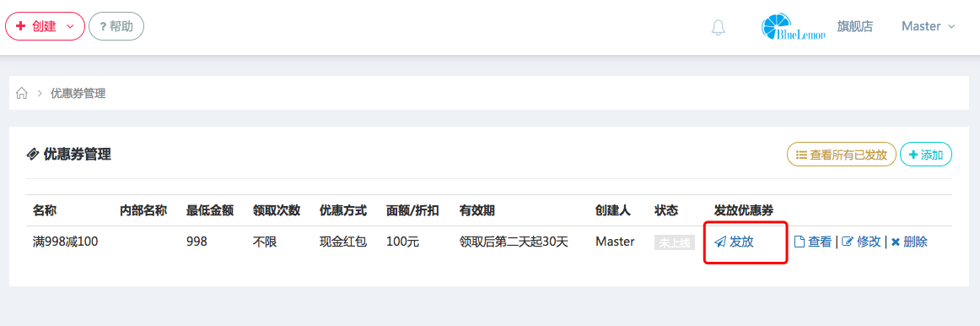Viewport: 980px width, 326px height.
Task: Click the 优惠方式 column header
Action: 343,210
